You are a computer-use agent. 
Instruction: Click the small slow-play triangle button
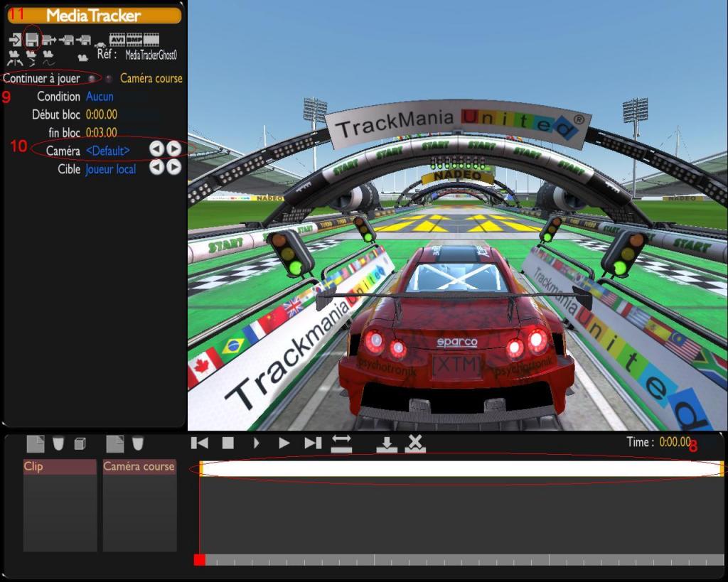click(256, 443)
